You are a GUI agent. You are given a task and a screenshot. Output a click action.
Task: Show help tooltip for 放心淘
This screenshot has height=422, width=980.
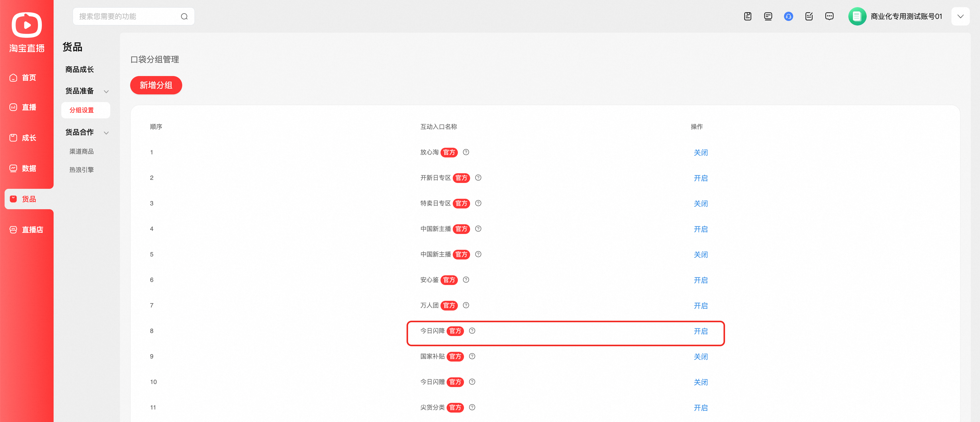click(x=466, y=152)
